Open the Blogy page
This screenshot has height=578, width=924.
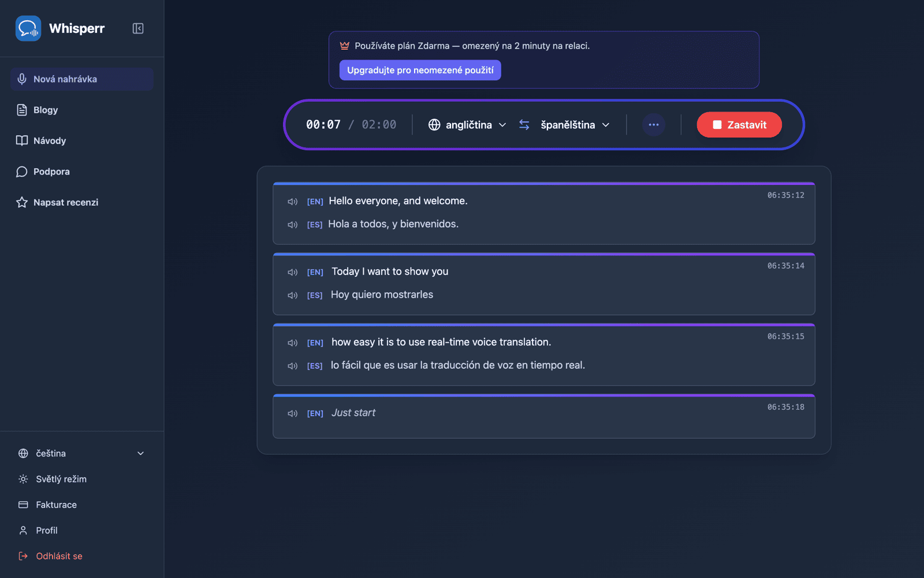tap(81, 110)
